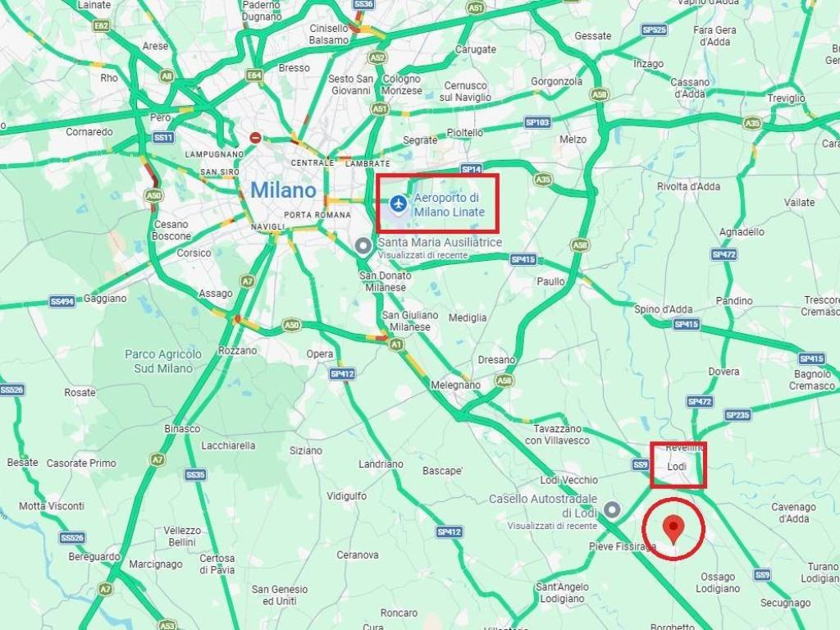Image resolution: width=840 pixels, height=630 pixels.
Task: Click the Milano Linate airport plane icon
Action: [x=398, y=203]
